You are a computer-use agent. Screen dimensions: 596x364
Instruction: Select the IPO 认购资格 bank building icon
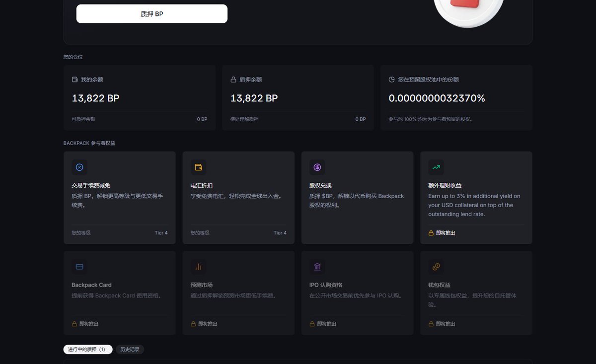317,267
